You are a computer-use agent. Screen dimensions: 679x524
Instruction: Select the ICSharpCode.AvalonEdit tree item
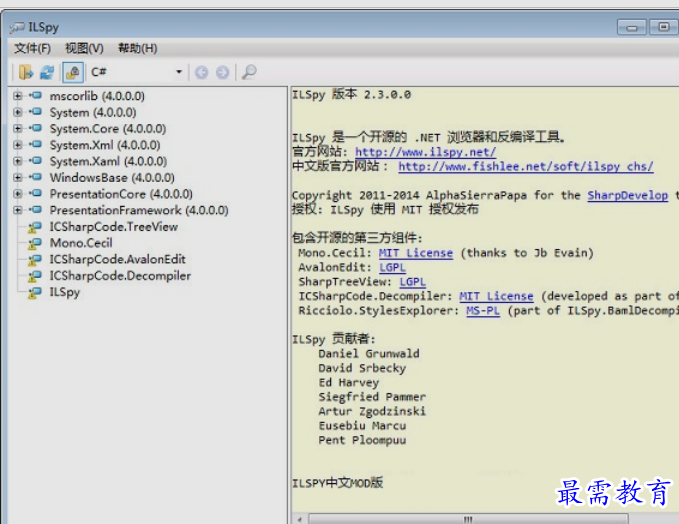coord(117,259)
